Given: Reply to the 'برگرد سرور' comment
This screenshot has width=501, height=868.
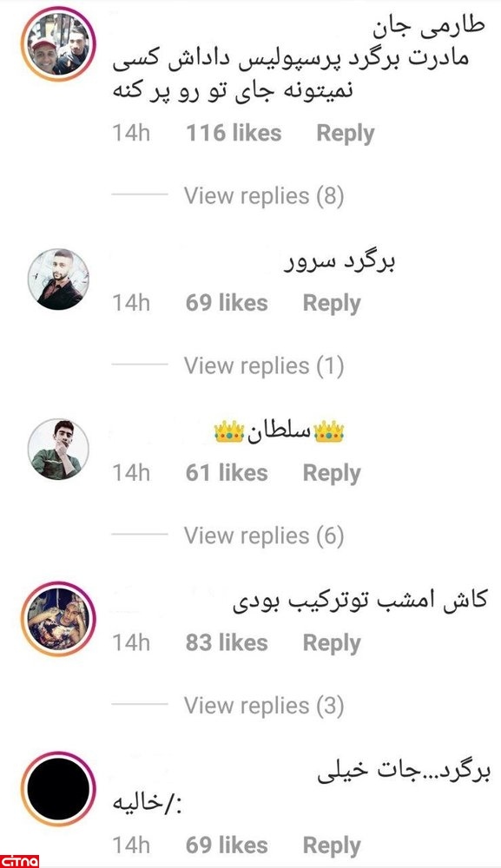Looking at the screenshot, I should pyautogui.click(x=332, y=304).
